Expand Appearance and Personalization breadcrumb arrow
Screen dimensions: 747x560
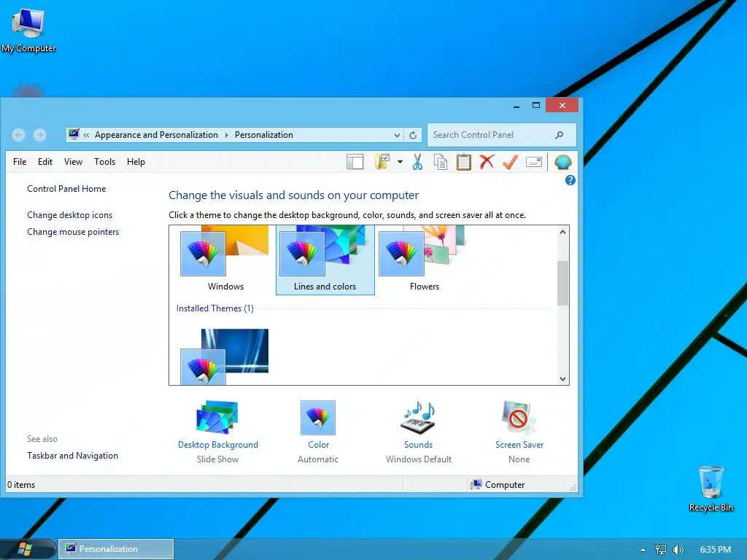[x=226, y=135]
